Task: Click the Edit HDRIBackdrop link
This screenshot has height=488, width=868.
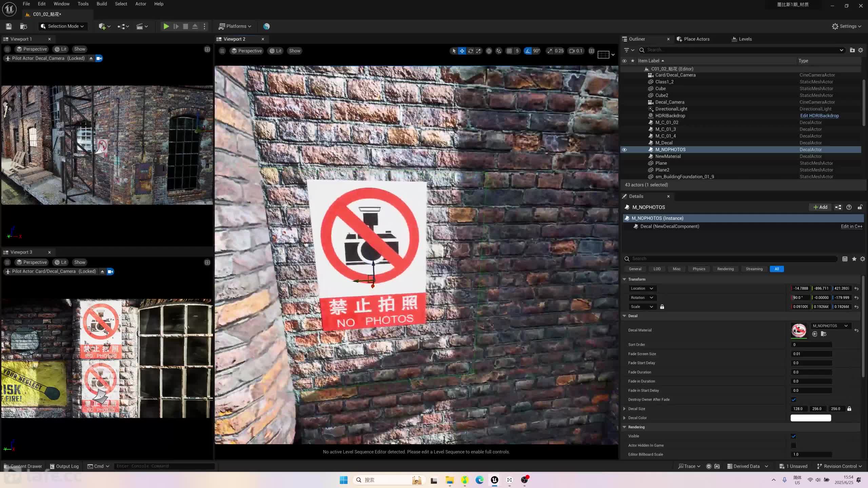Action: coord(819,116)
